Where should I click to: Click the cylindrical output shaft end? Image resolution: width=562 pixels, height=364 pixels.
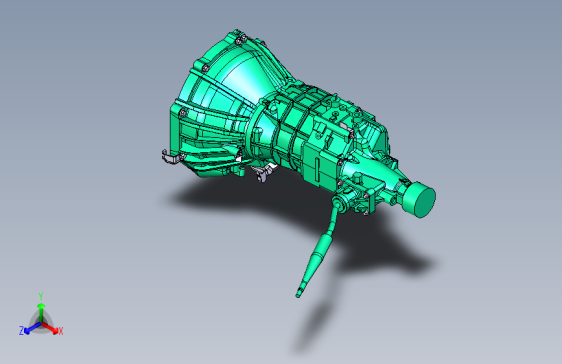pyautogui.click(x=419, y=199)
